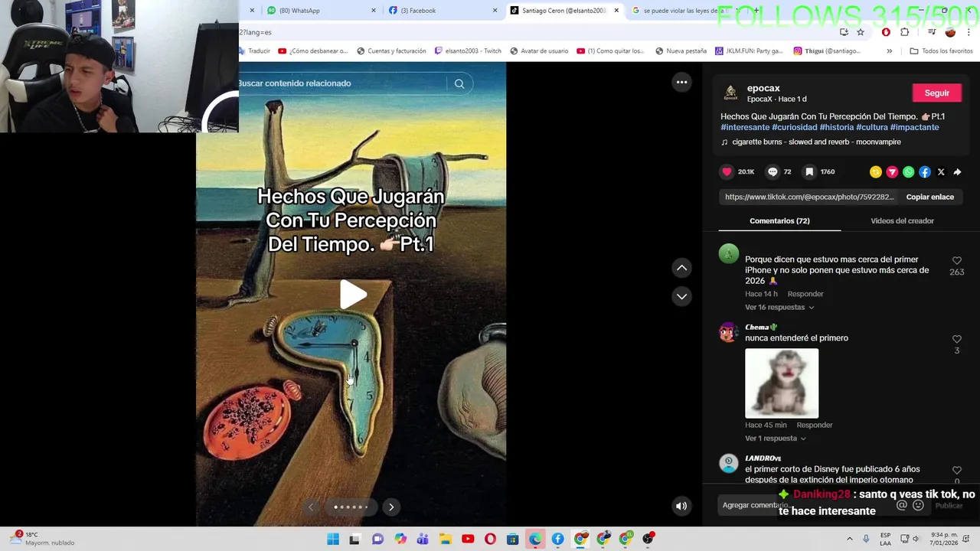Switch to Videos del creador tab
The width and height of the screenshot is (980, 551).
coord(902,220)
